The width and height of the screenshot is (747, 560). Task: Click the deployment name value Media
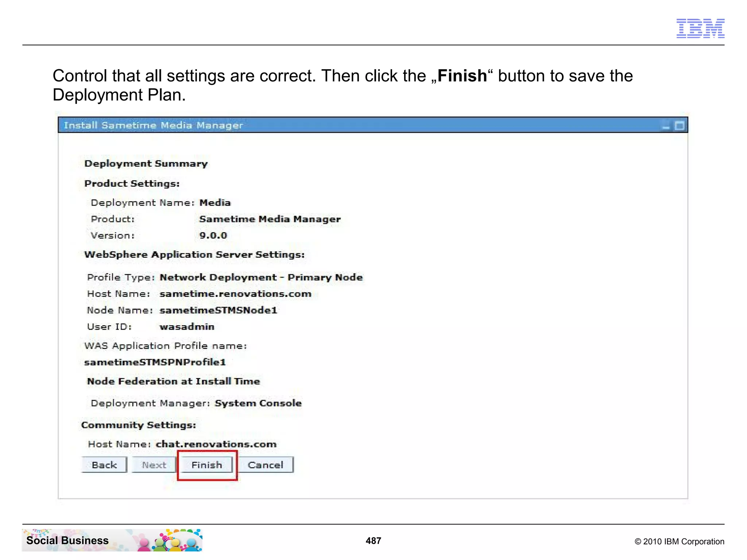[215, 203]
